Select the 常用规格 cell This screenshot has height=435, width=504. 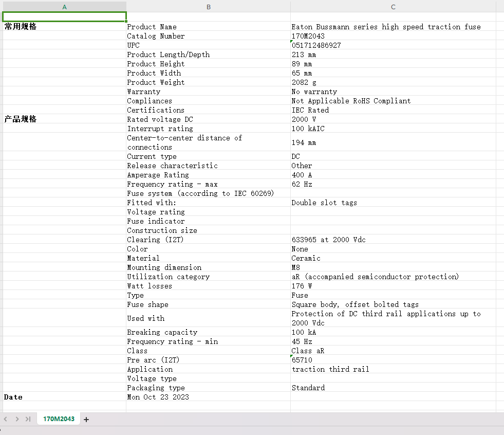click(64, 26)
